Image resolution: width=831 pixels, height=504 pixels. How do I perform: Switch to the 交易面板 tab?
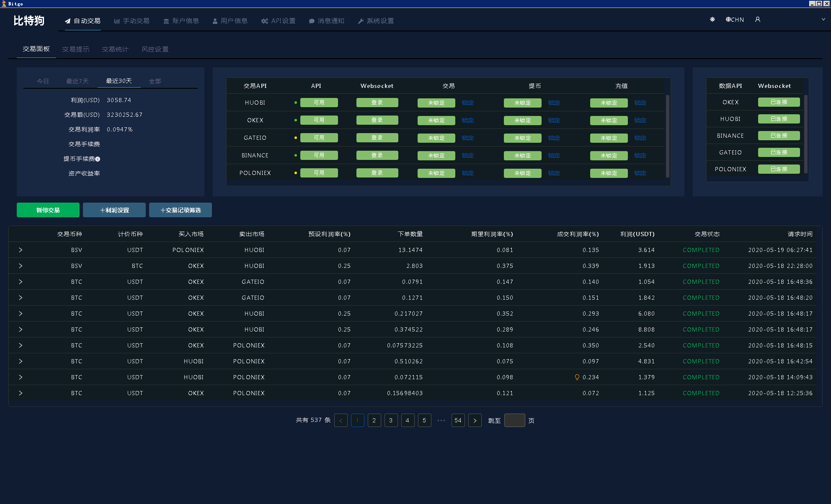pyautogui.click(x=36, y=49)
